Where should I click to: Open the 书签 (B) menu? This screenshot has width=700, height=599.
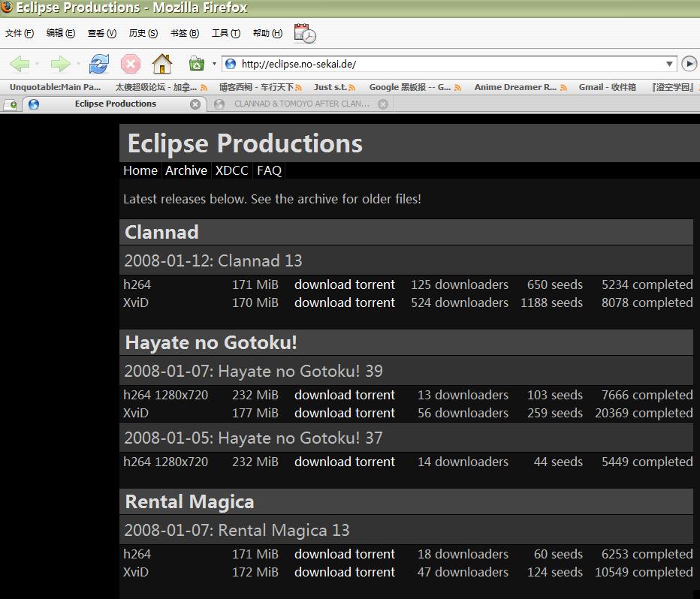185,34
